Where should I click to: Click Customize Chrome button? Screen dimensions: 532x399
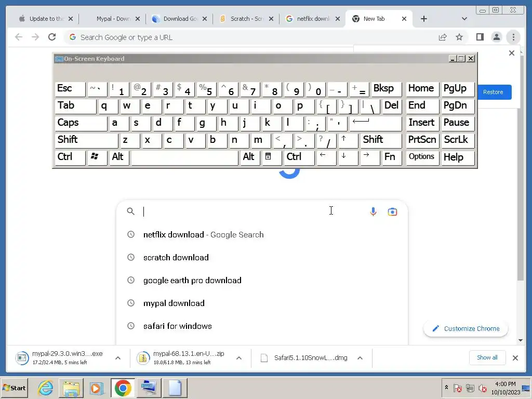click(x=466, y=329)
